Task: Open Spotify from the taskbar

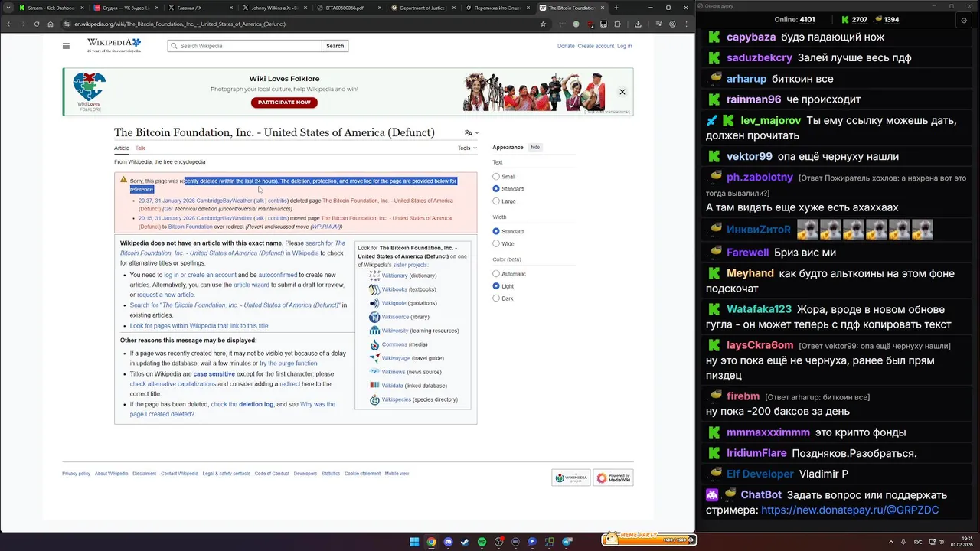Action: 482,542
